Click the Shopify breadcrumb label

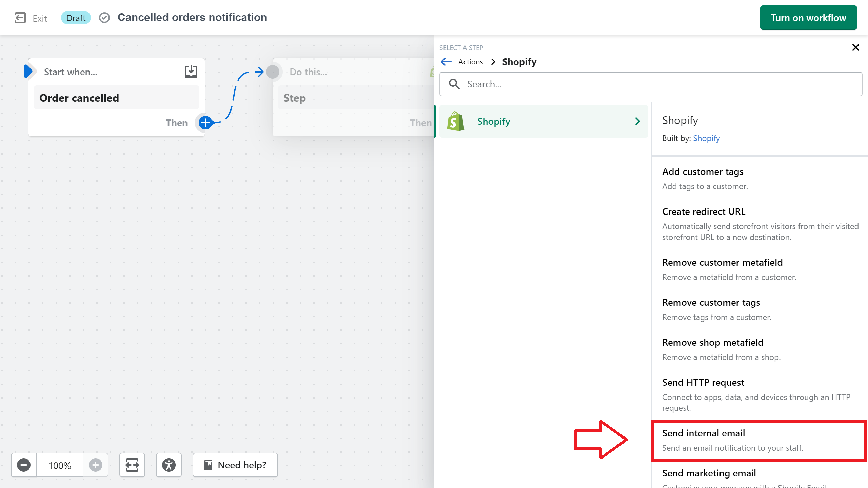click(519, 62)
